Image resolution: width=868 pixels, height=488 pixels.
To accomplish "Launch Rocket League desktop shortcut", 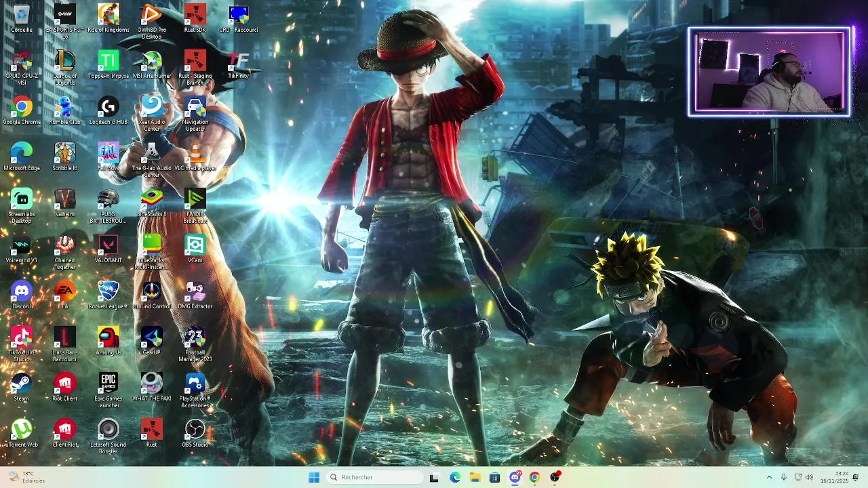I will tap(108, 295).
